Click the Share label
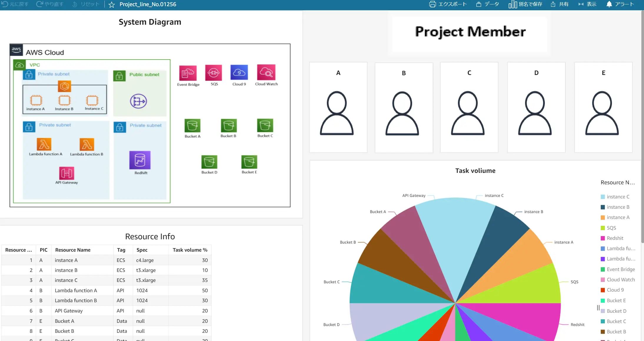Viewport: 644px width, 341px height. pos(564,4)
